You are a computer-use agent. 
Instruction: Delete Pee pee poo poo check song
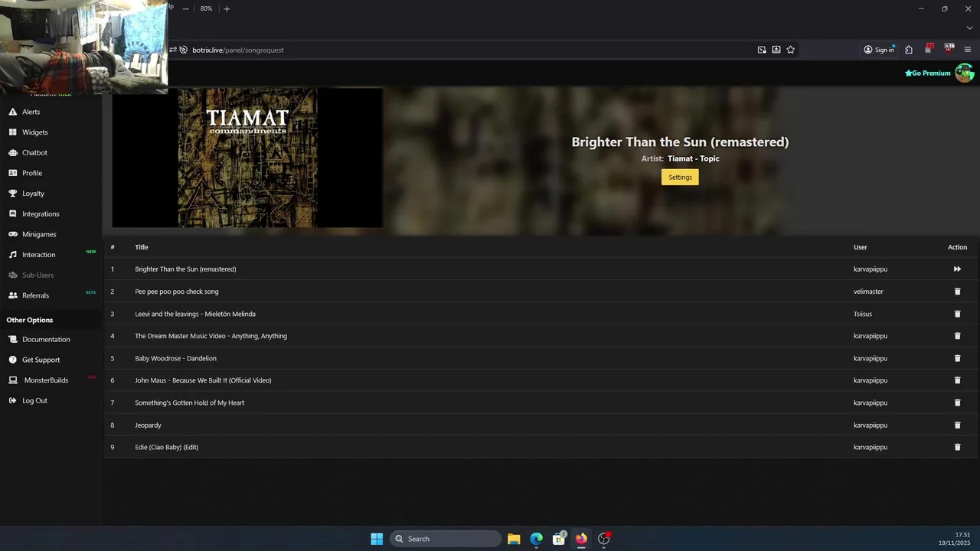tap(957, 292)
